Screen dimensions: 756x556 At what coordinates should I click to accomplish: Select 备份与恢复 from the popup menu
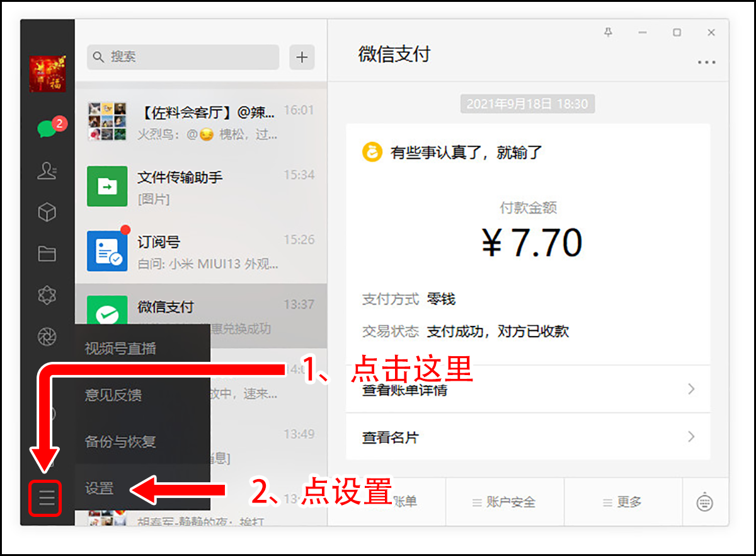point(142,441)
